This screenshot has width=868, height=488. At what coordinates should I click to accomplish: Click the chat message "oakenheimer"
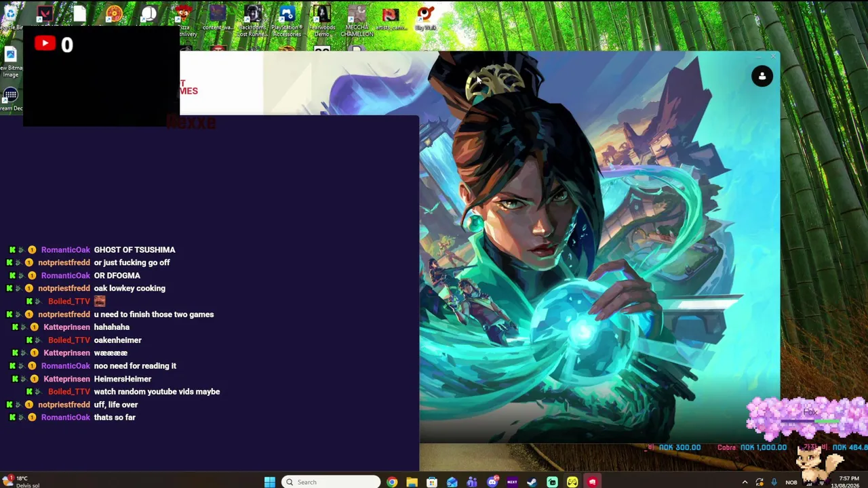117,340
